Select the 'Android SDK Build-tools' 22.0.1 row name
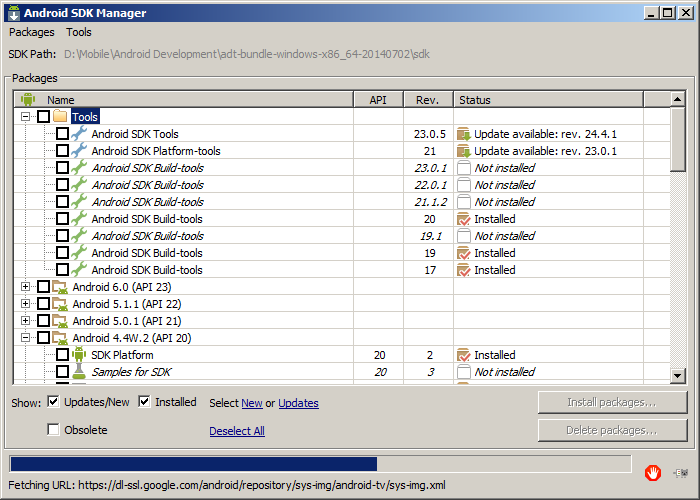The width and height of the screenshot is (700, 500). pyautogui.click(x=147, y=185)
